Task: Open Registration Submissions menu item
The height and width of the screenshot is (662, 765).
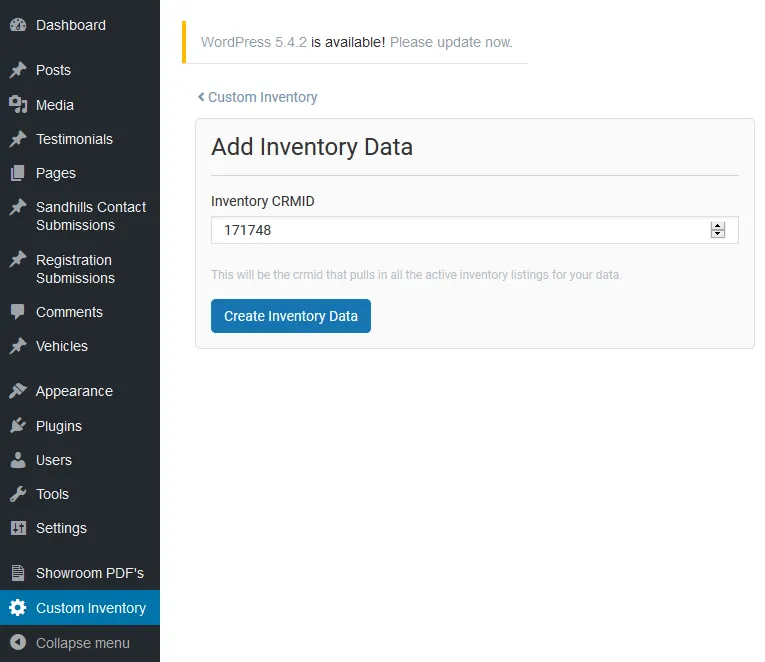Action: (80, 269)
